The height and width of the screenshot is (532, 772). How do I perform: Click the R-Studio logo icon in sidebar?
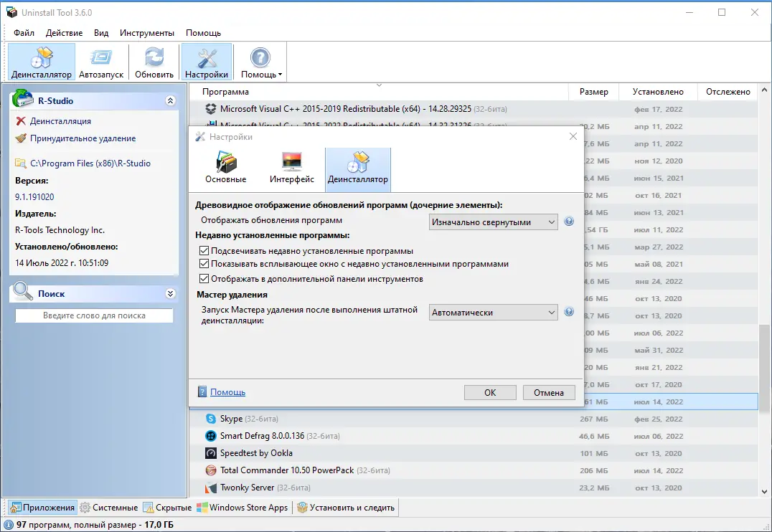click(x=23, y=98)
